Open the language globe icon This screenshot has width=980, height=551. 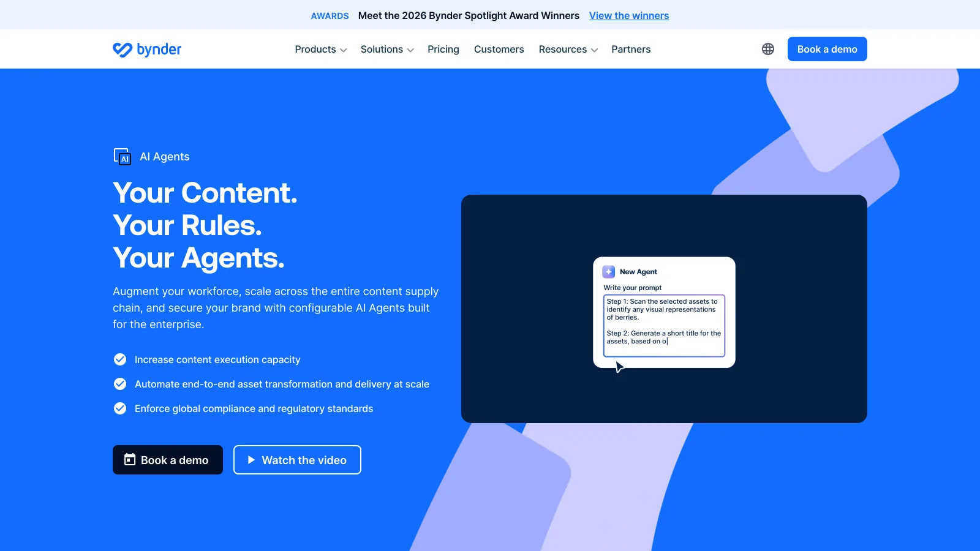click(x=768, y=49)
